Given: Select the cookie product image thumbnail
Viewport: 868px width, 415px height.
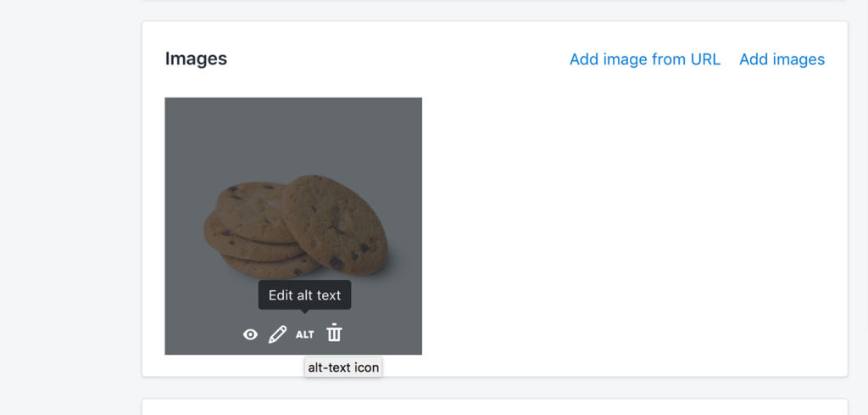Looking at the screenshot, I should coord(293,226).
